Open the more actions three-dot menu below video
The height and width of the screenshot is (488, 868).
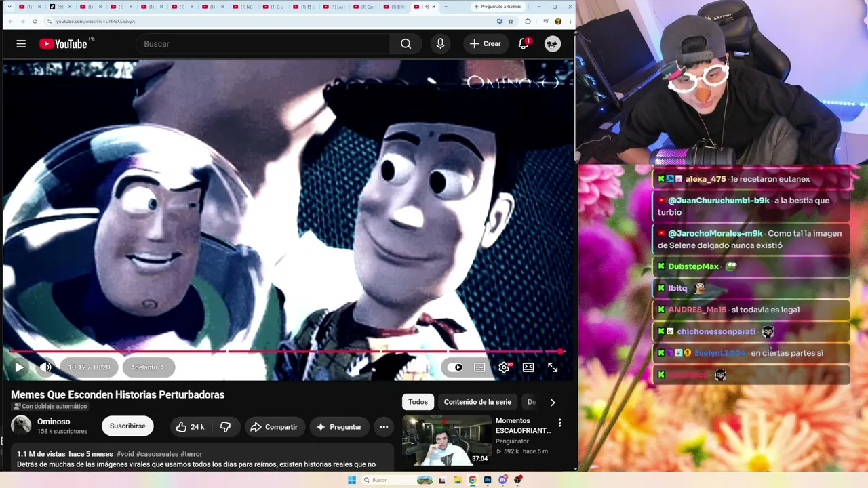384,427
